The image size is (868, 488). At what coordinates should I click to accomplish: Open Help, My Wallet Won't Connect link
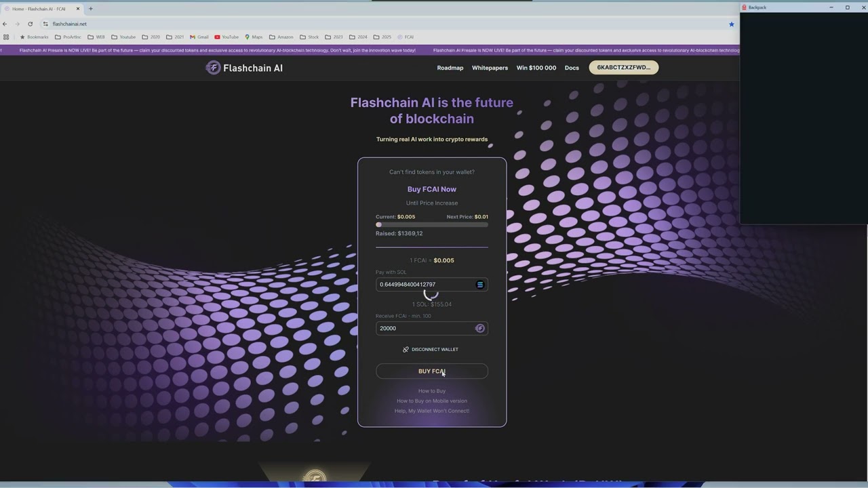coord(432,411)
